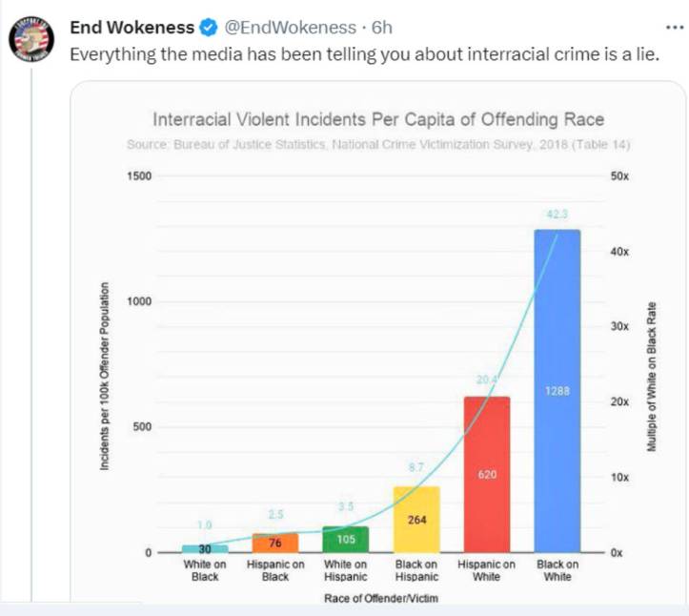689x616 pixels.
Task: Select the yellow Black on Hispanic bar
Action: point(415,520)
